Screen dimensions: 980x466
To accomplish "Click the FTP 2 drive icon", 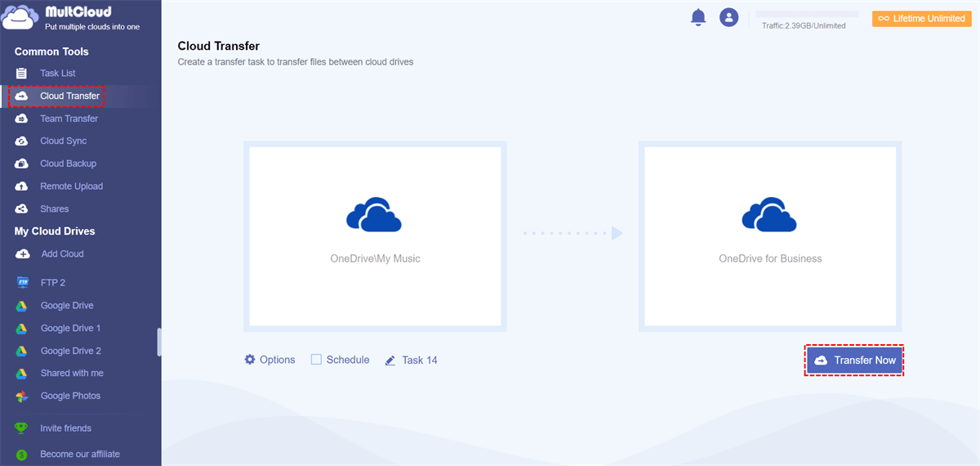I will click(23, 283).
